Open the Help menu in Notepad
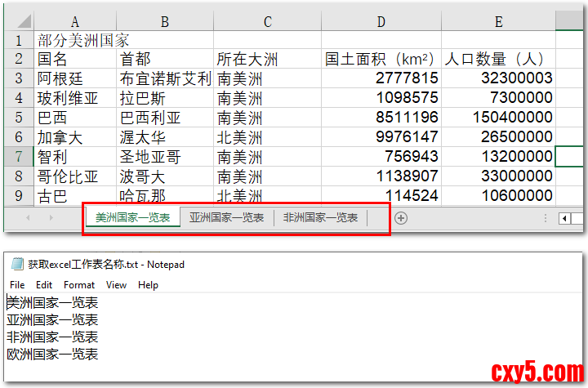Viewport: 588px width, 388px height. (x=148, y=285)
